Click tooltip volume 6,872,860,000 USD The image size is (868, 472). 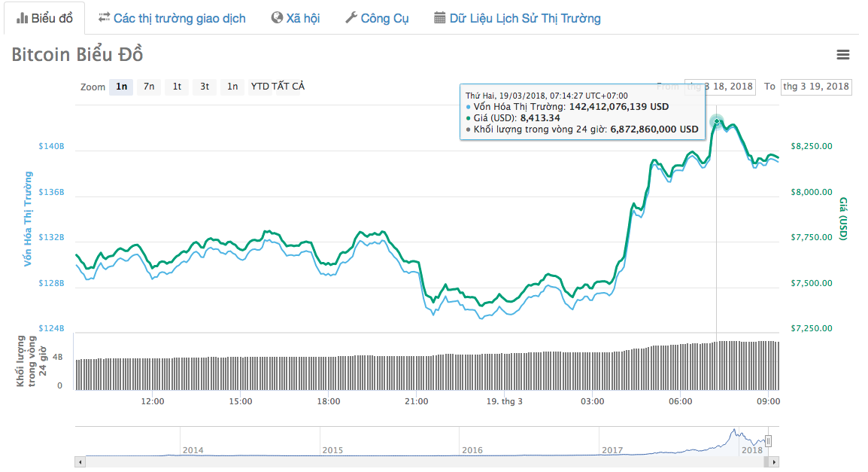(x=654, y=129)
